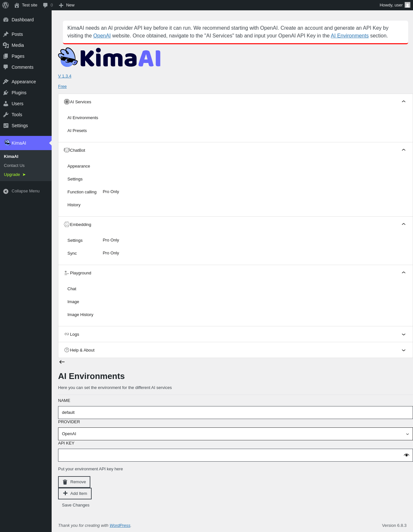Open AI Environments menu item
The width and height of the screenshot is (413, 532).
tap(83, 118)
